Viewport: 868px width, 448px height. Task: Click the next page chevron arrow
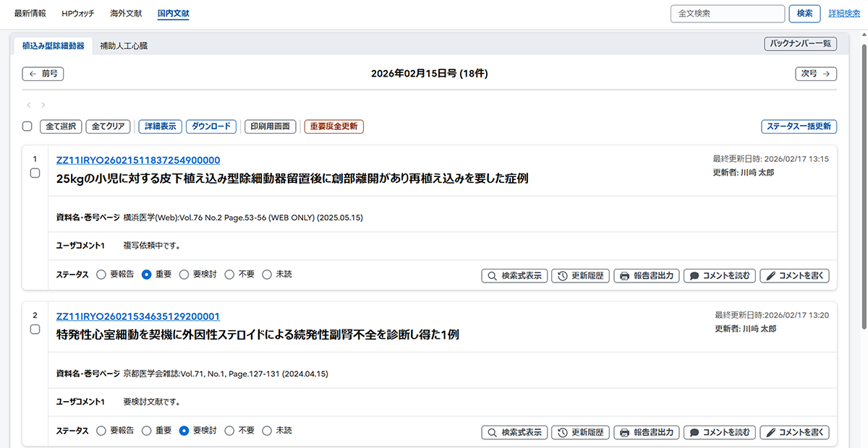(43, 105)
